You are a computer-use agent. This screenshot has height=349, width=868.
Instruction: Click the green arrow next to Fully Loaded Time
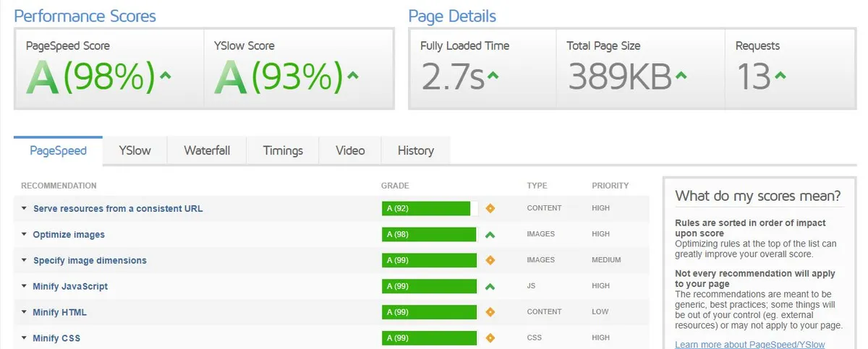point(493,75)
